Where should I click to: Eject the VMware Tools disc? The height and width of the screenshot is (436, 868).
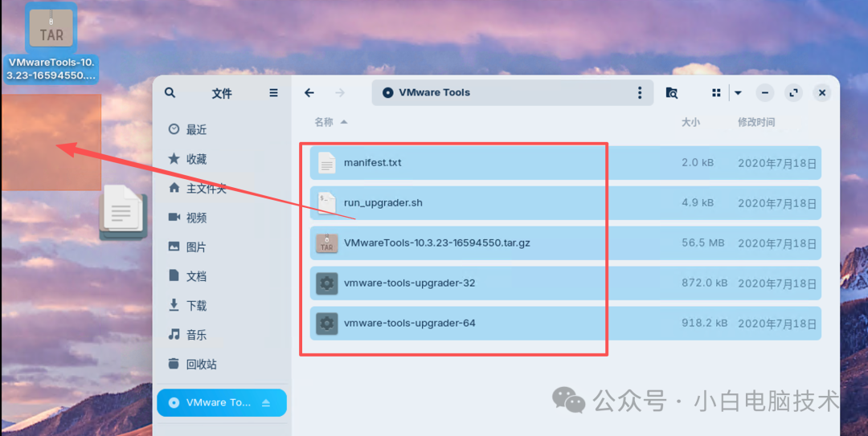click(266, 403)
